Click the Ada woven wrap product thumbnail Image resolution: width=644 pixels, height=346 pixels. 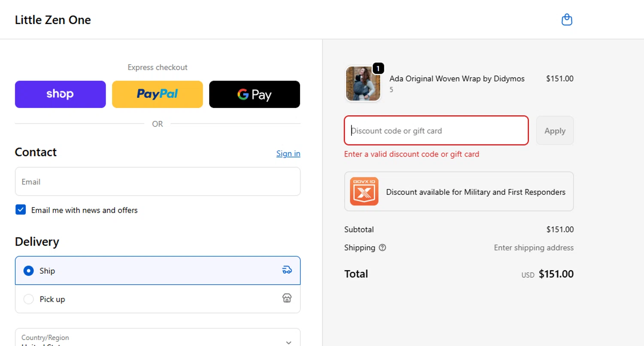click(363, 84)
